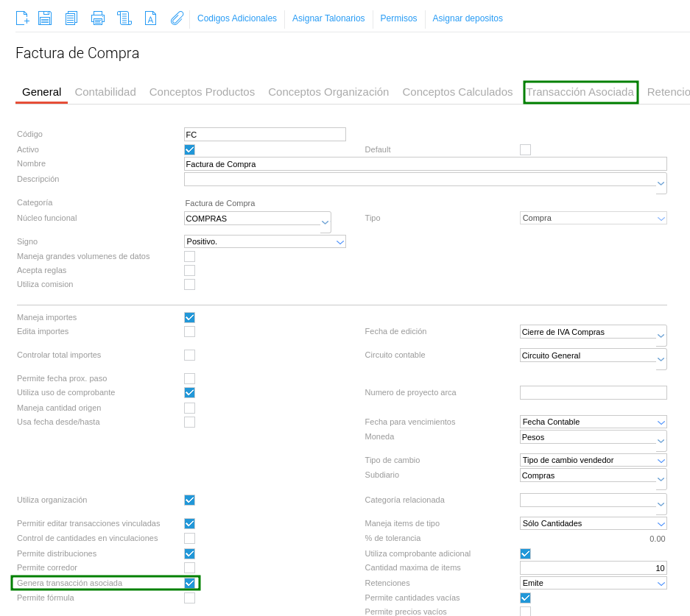Toggle the Activo checkbox
The image size is (690, 616).
(189, 149)
